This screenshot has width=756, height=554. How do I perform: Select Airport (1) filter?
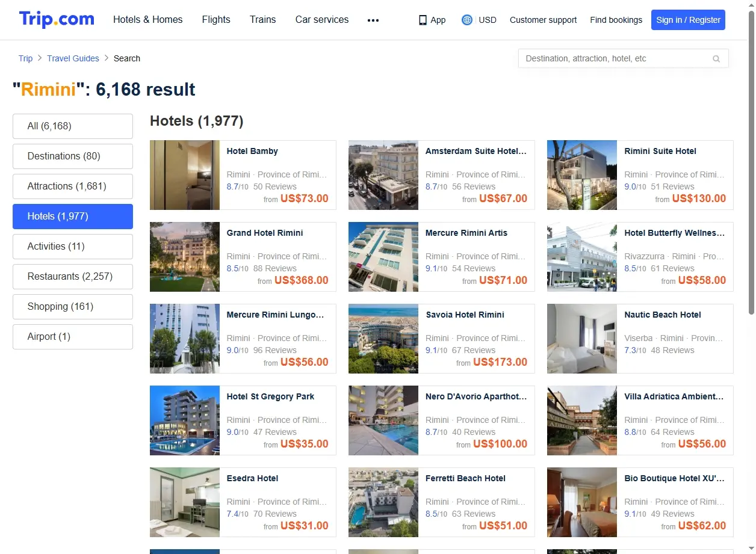(73, 337)
